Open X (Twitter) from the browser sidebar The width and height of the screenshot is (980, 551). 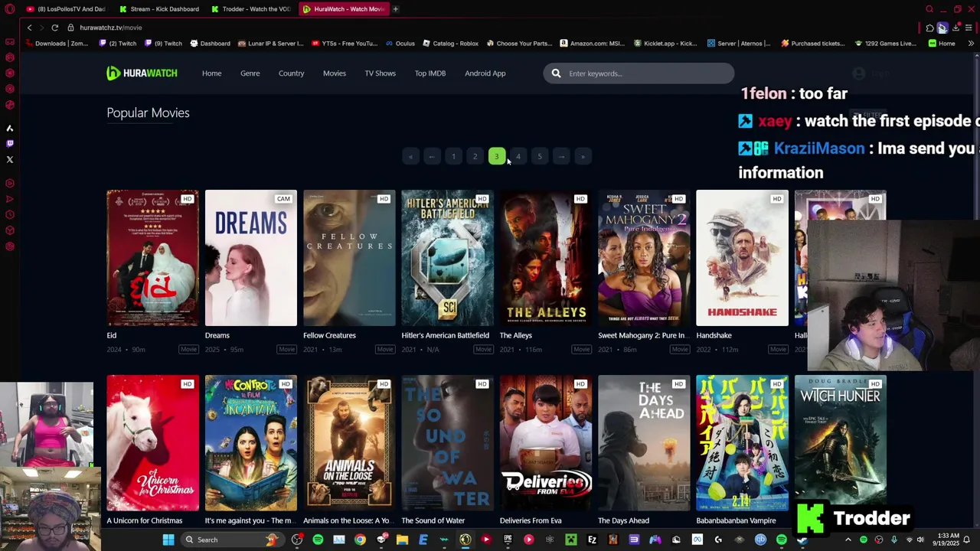coord(10,159)
